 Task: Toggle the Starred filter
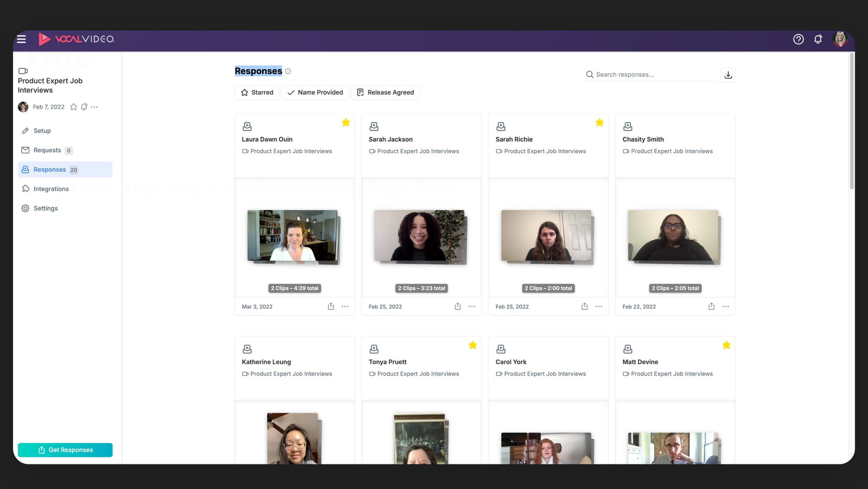(x=257, y=93)
